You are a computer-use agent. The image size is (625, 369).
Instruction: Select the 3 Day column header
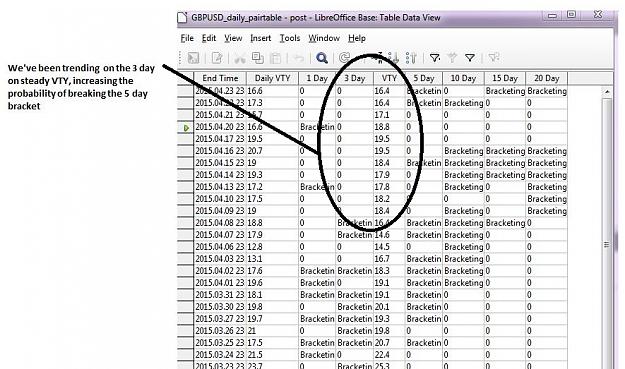coord(354,78)
